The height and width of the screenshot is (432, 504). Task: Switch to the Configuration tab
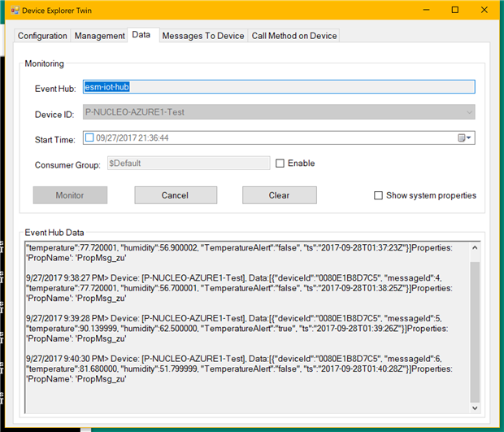point(42,36)
